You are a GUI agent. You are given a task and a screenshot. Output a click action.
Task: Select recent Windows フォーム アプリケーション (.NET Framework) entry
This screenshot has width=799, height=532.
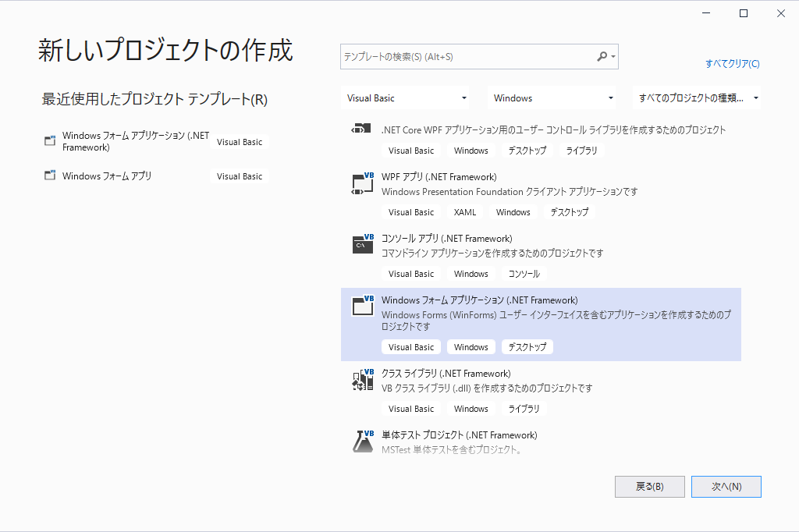pyautogui.click(x=135, y=141)
